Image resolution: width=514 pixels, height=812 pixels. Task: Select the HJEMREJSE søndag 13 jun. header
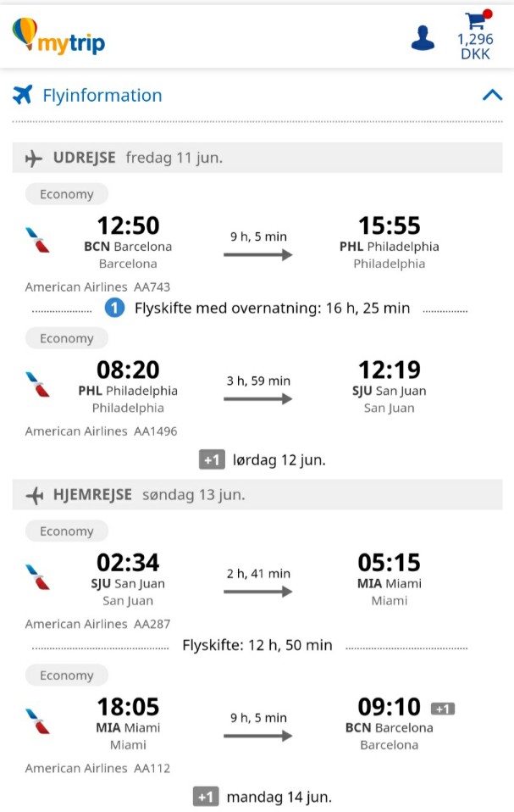(x=257, y=494)
